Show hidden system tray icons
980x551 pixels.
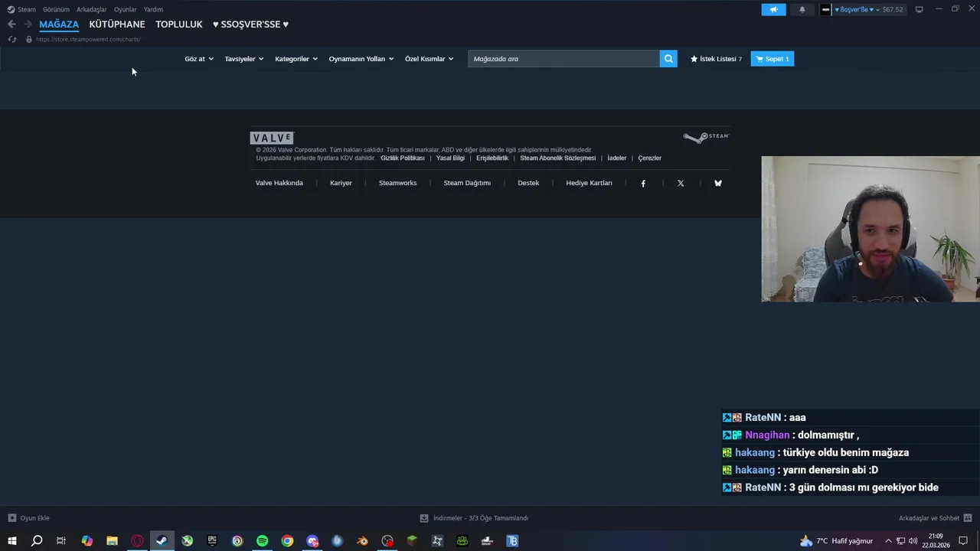point(888,541)
